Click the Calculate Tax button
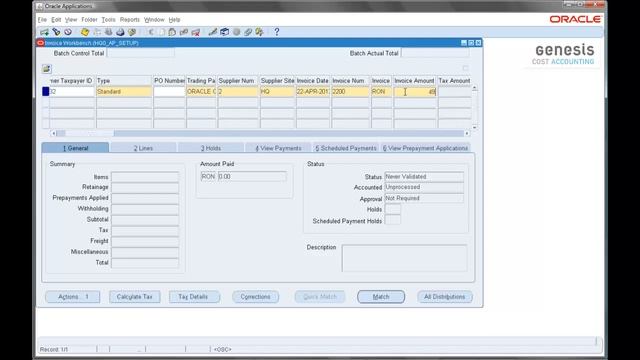This screenshot has height=360, width=640. [x=134, y=297]
